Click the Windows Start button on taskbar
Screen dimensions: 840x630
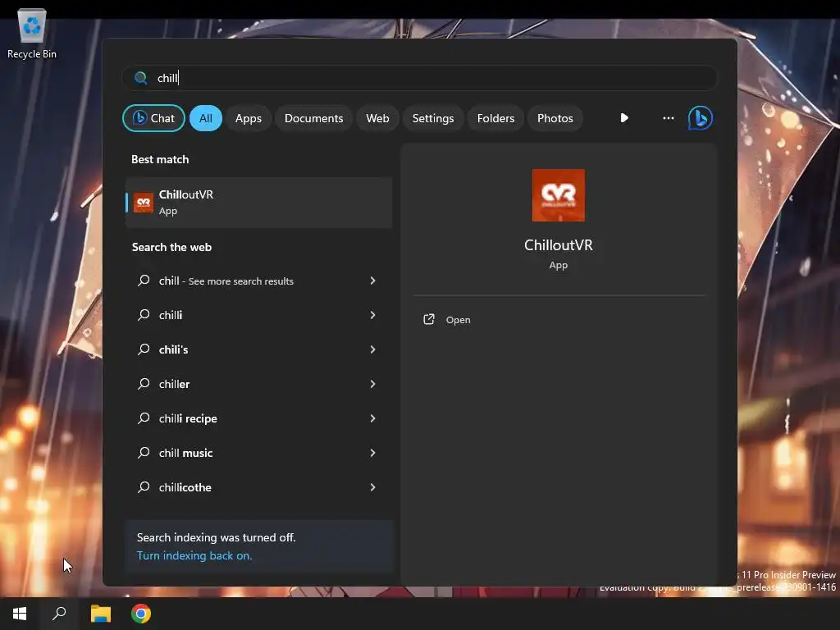20,614
